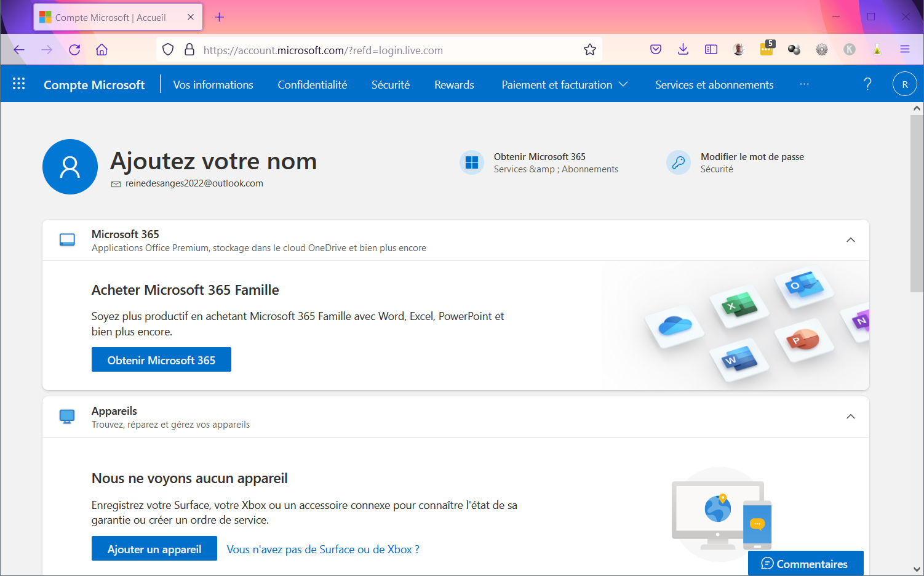924x576 pixels.
Task: Open the Sécurité navigation tab
Action: pos(391,85)
